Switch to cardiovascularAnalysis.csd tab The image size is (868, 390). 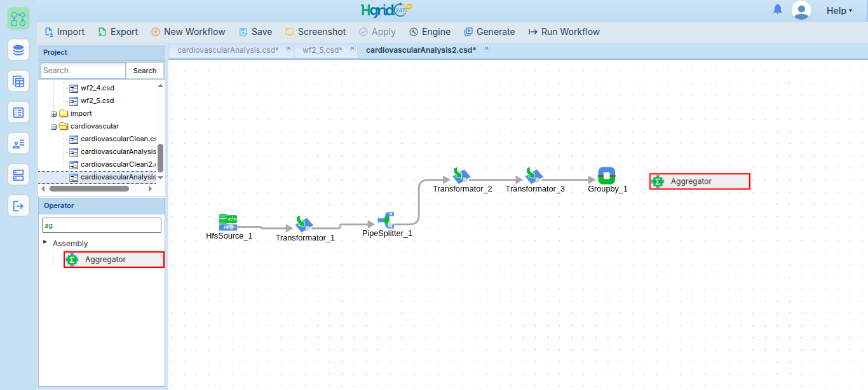tap(227, 50)
